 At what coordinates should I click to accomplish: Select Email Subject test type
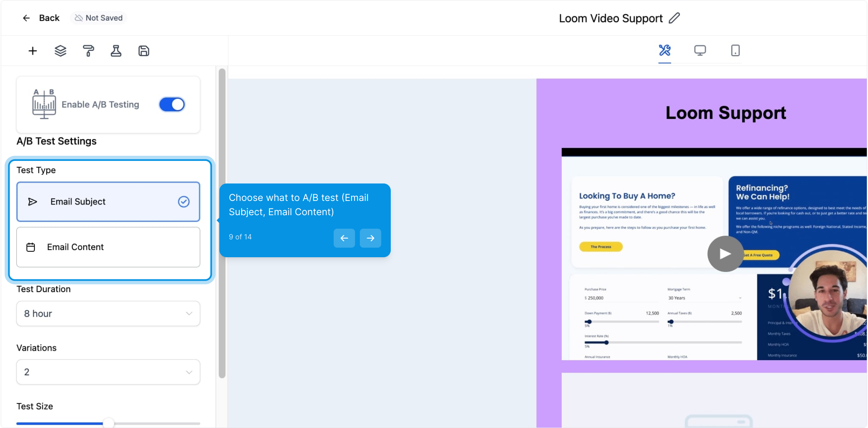click(108, 202)
